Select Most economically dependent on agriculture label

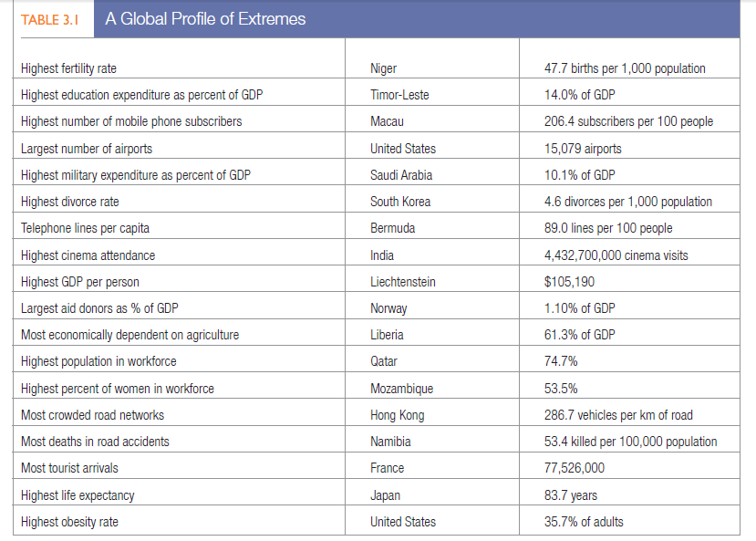[129, 335]
